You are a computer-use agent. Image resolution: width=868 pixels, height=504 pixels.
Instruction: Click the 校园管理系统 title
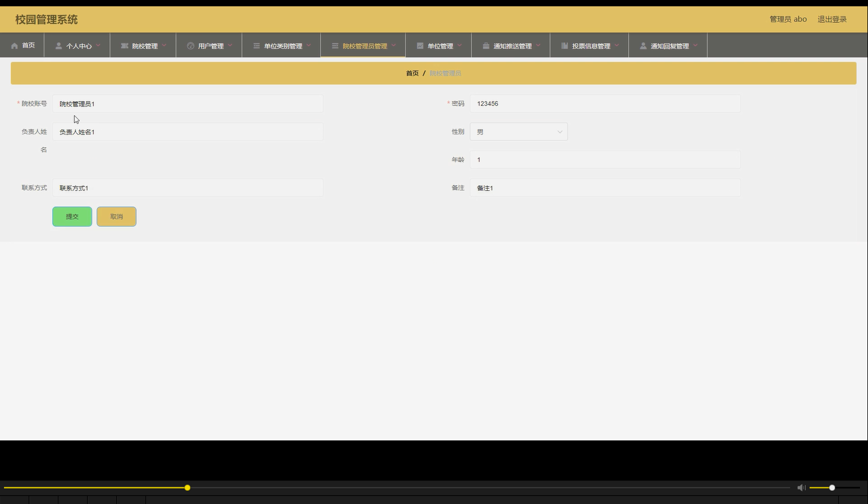tap(46, 19)
